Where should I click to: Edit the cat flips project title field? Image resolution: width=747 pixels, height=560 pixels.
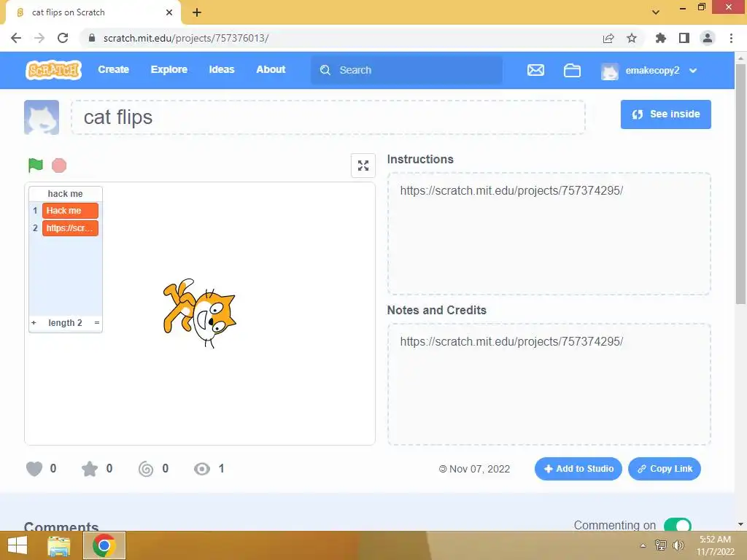(x=328, y=117)
